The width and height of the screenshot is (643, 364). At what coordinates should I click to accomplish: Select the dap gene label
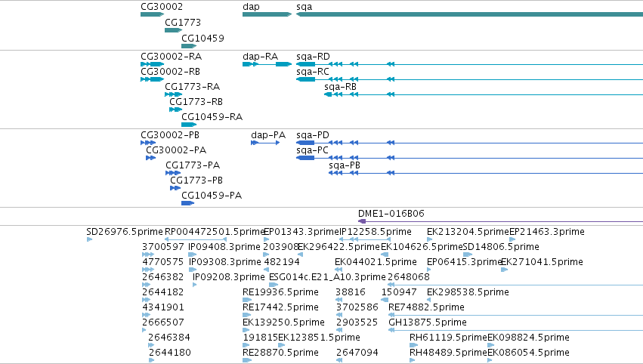point(251,7)
